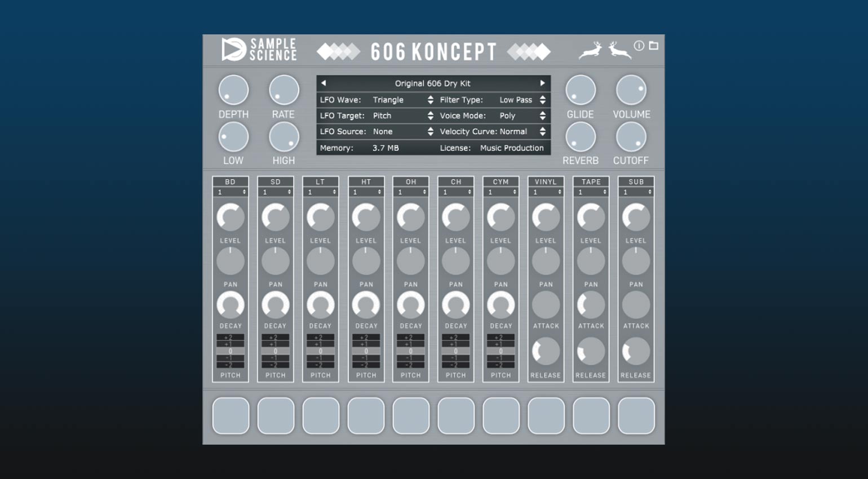
Task: Click the SUB channel RELEASE knob
Action: coord(636,352)
